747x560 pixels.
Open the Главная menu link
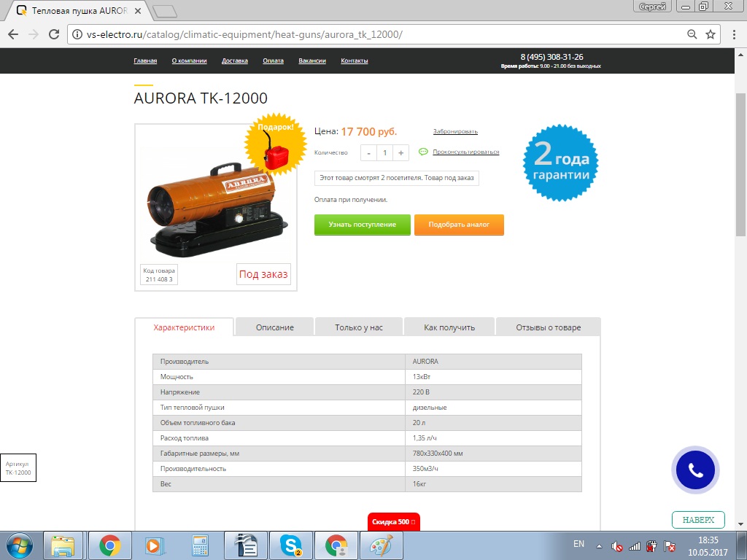click(x=145, y=61)
